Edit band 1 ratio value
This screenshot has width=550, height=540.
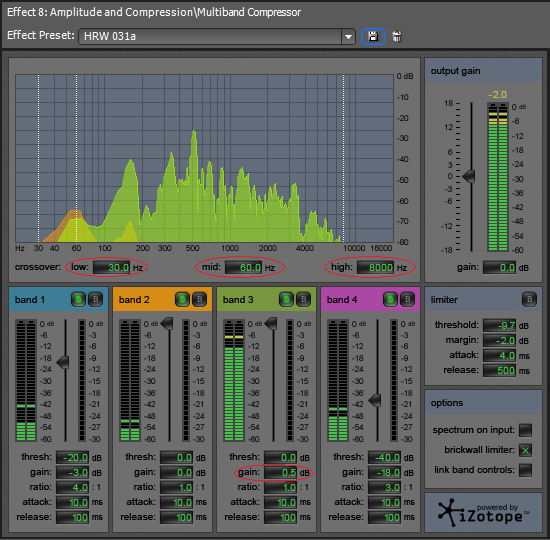click(73, 487)
